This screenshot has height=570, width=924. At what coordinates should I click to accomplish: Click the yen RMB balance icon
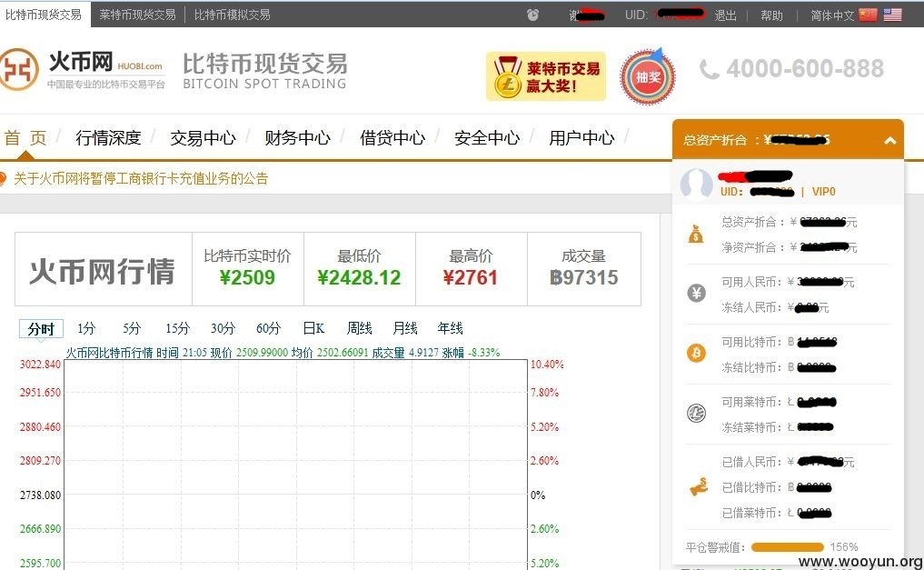tap(696, 293)
